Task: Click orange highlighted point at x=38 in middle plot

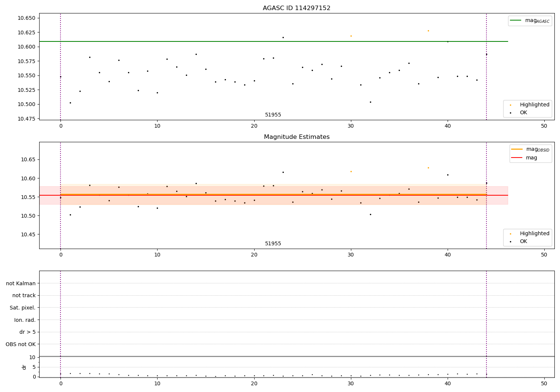Action: point(428,168)
